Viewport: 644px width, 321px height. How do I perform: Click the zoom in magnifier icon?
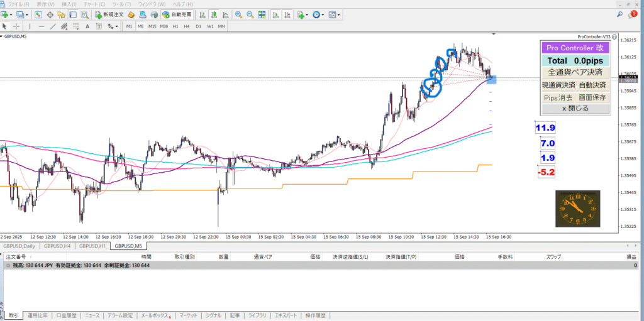[238, 14]
